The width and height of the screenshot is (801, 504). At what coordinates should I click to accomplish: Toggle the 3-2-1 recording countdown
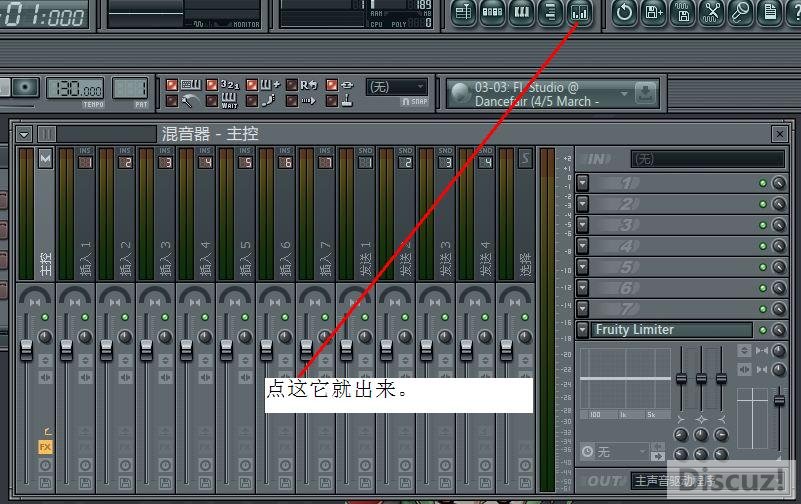click(x=212, y=84)
